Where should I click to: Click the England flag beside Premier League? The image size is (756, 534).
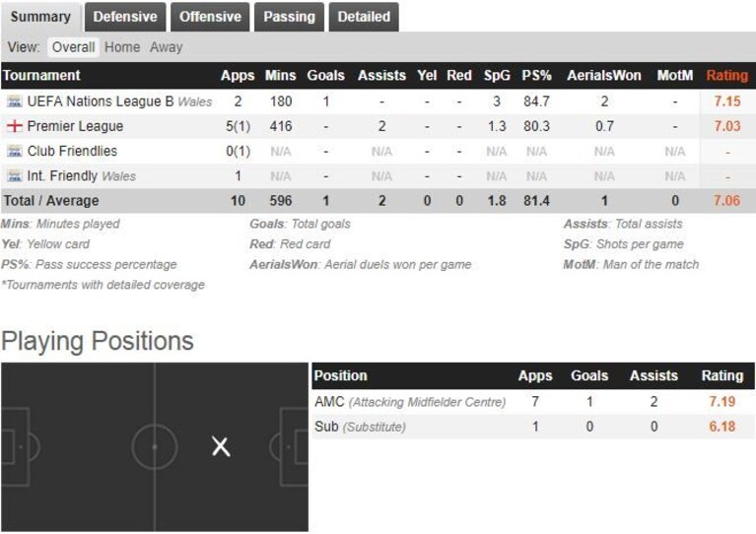pyautogui.click(x=15, y=126)
